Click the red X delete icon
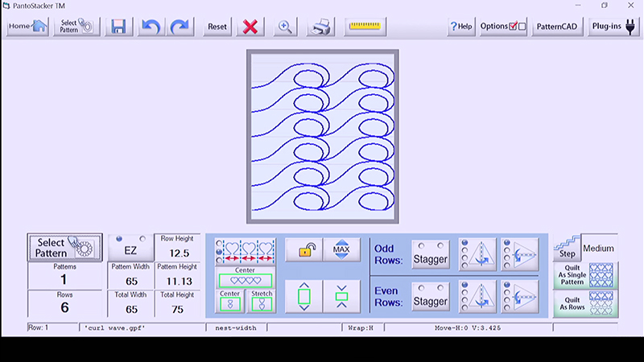This screenshot has width=644, height=362. tap(250, 26)
